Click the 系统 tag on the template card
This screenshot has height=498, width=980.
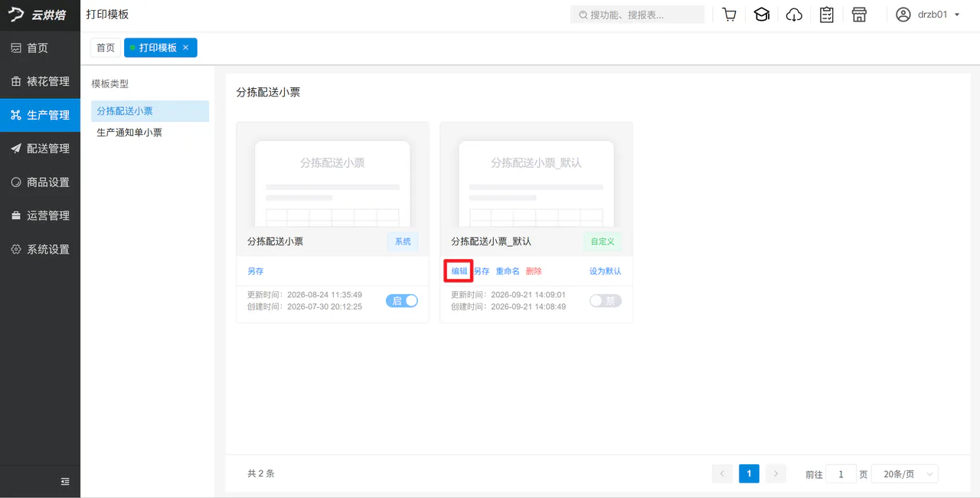pos(403,241)
